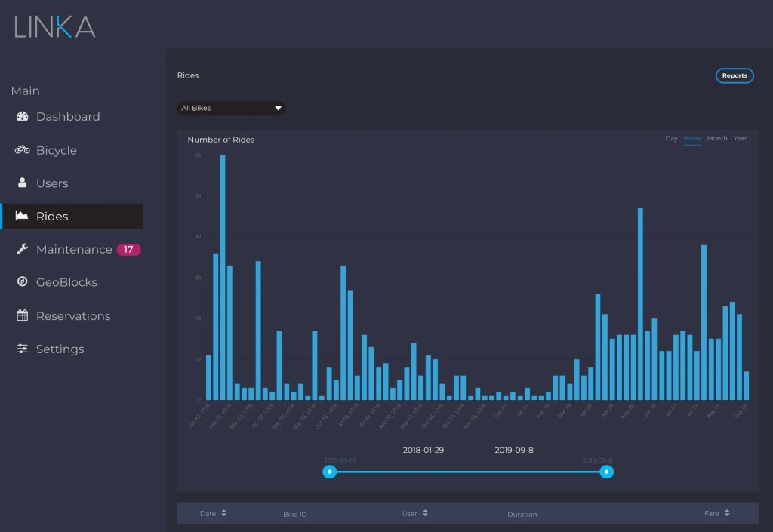The height and width of the screenshot is (532, 773).
Task: Click the Rides chart icon
Action: [22, 217]
